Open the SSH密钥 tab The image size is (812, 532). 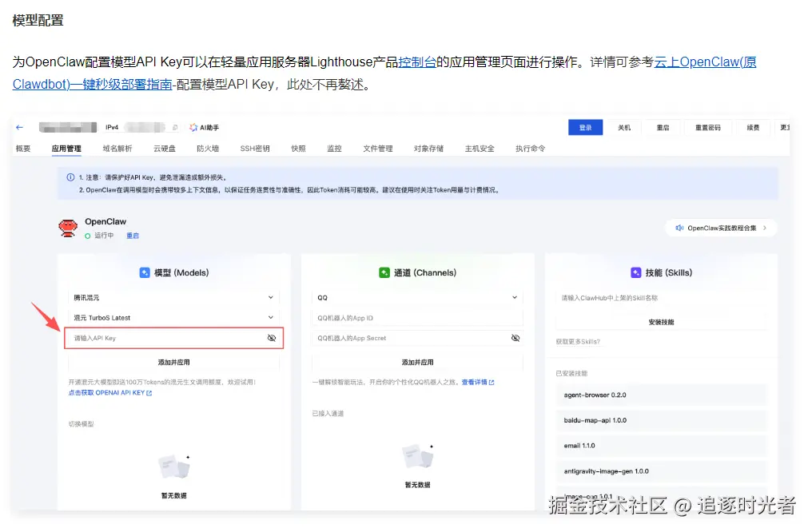click(x=255, y=149)
